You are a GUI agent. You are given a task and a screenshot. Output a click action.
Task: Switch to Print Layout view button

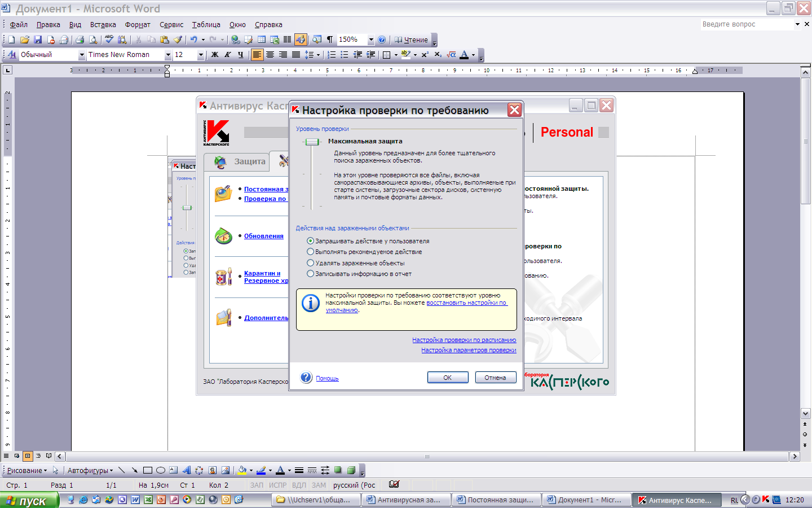coord(28,456)
